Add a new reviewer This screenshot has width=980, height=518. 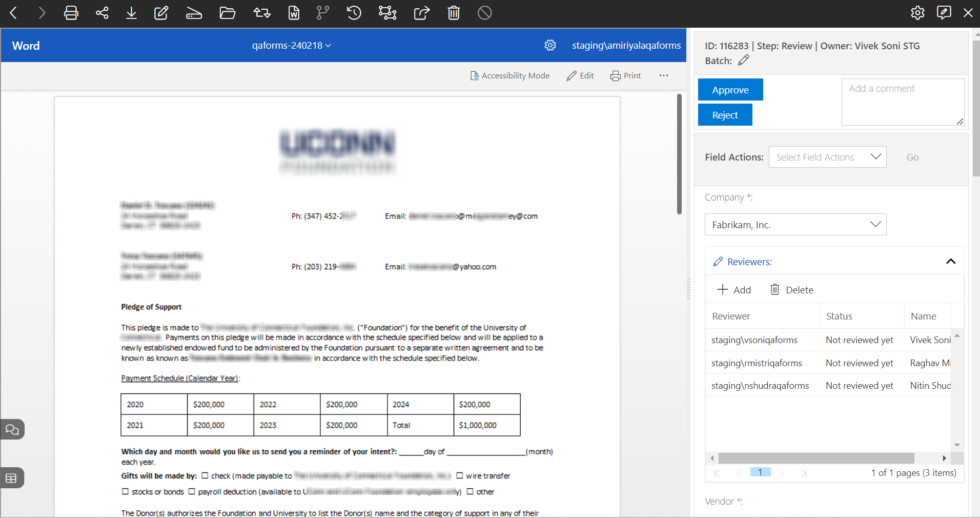733,290
